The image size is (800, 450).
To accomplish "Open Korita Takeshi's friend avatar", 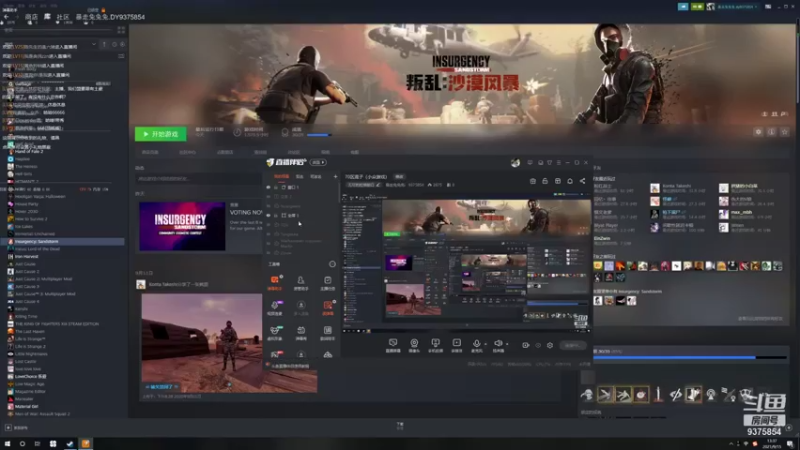I will coord(655,188).
